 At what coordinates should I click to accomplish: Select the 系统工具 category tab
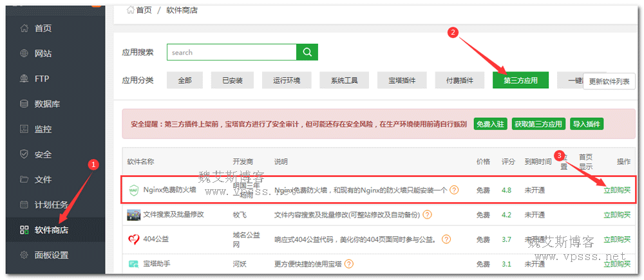click(344, 80)
